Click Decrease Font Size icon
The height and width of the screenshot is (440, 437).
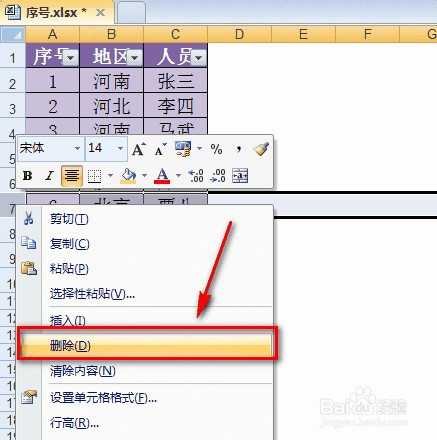(x=161, y=149)
